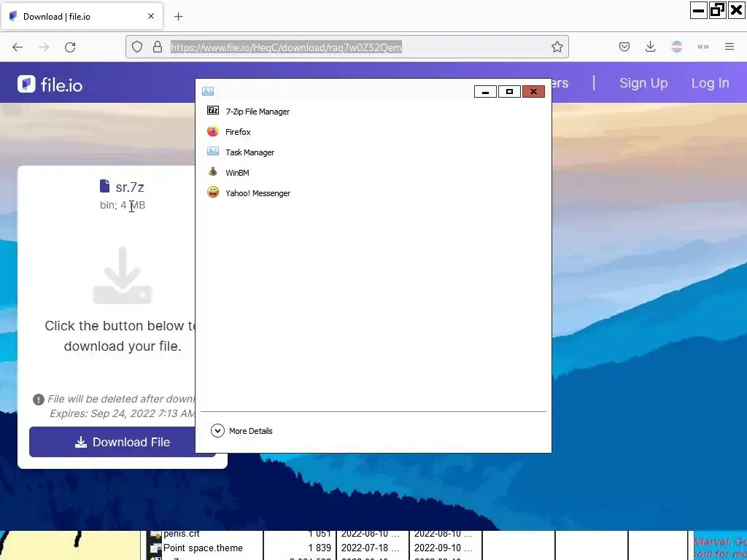Open the Firefox hamburger menu
The width and height of the screenshot is (747, 560).
click(x=729, y=47)
